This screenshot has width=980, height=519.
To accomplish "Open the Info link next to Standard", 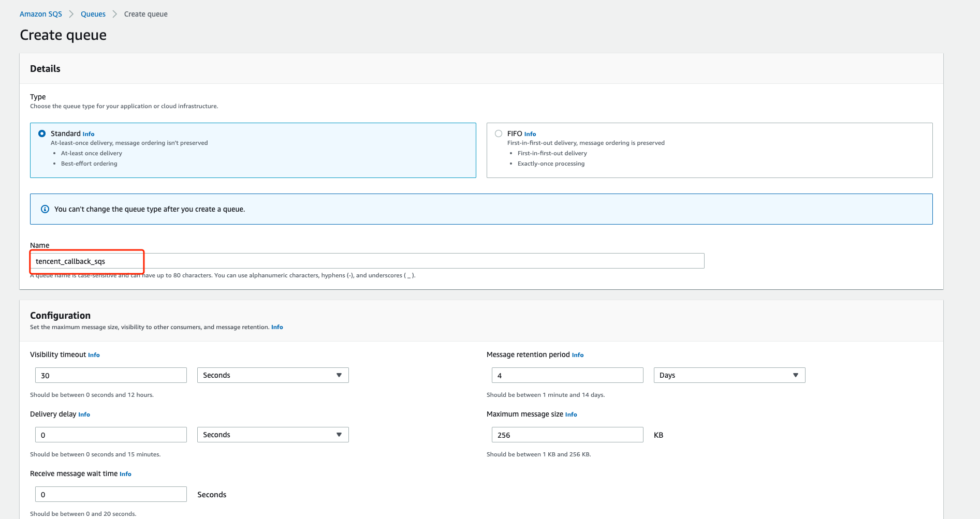I will tap(89, 134).
